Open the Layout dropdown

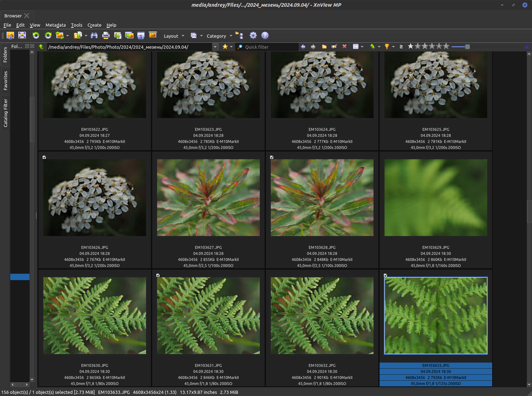pyautogui.click(x=174, y=36)
